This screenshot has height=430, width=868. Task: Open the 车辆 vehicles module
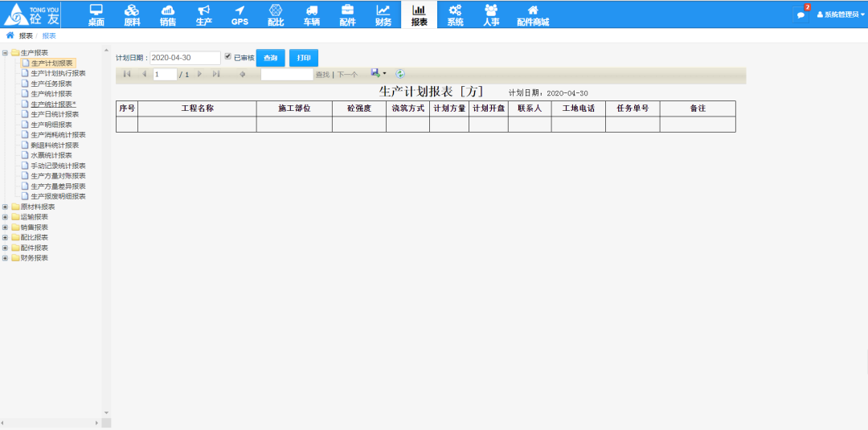[x=311, y=14]
